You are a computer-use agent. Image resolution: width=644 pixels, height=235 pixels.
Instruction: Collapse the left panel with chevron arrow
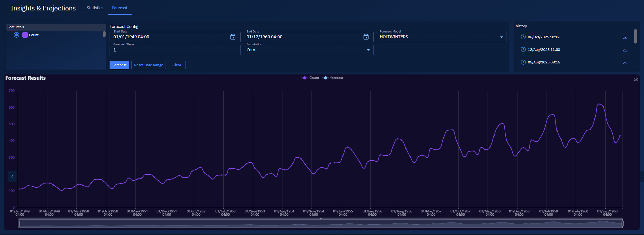[12, 176]
